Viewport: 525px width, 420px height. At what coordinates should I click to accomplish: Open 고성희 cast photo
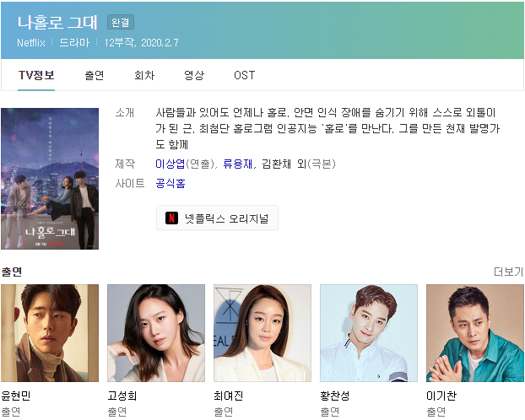(x=156, y=333)
